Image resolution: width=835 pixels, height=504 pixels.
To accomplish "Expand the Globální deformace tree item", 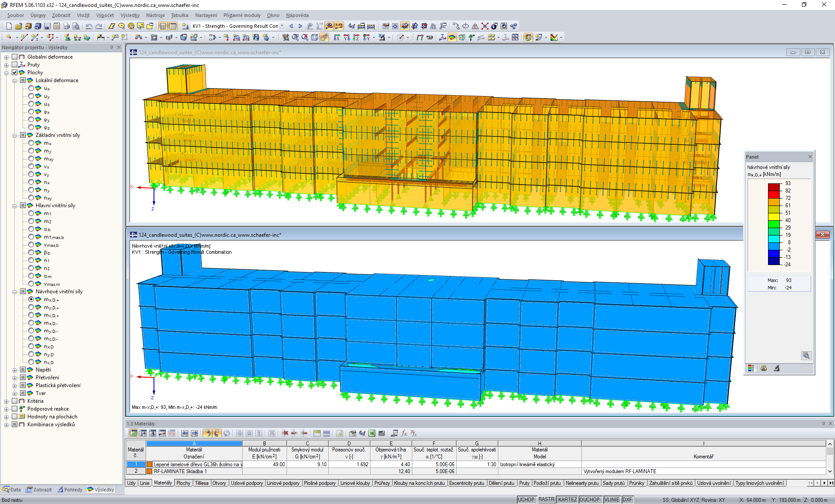I will (5, 56).
